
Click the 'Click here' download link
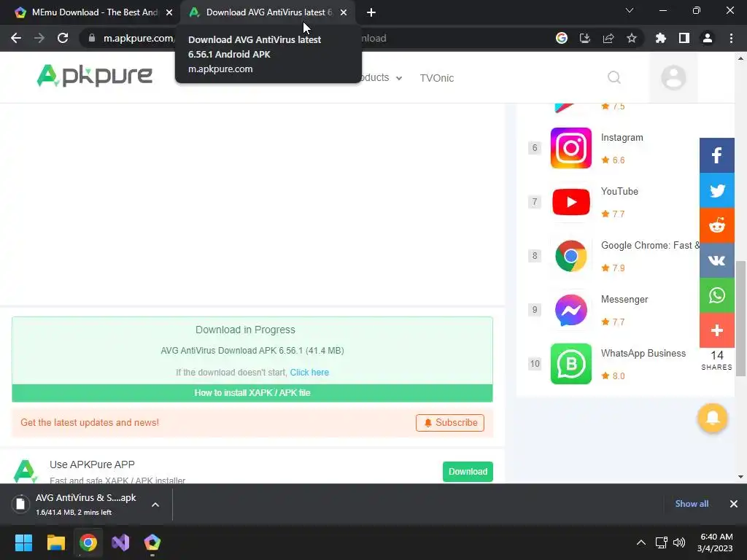tap(309, 373)
